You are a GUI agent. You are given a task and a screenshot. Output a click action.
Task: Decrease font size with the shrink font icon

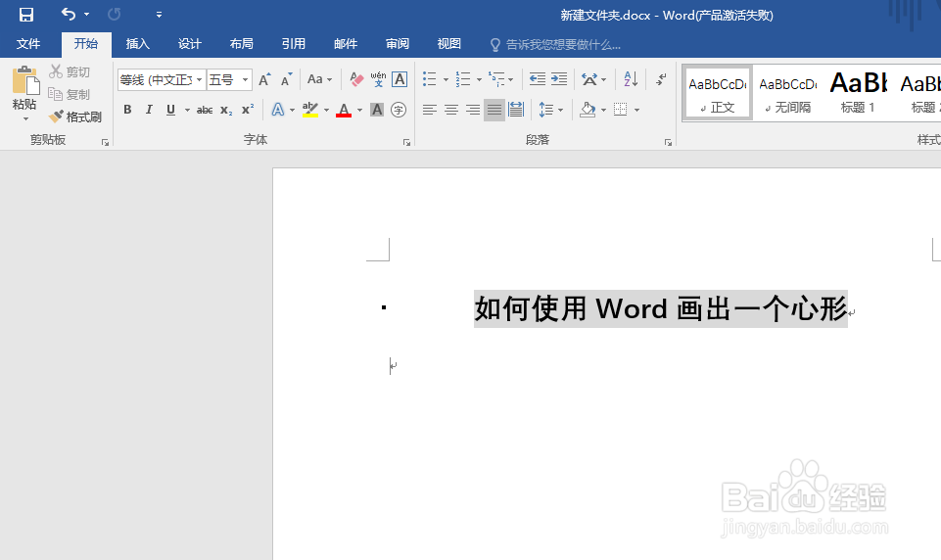click(x=286, y=80)
